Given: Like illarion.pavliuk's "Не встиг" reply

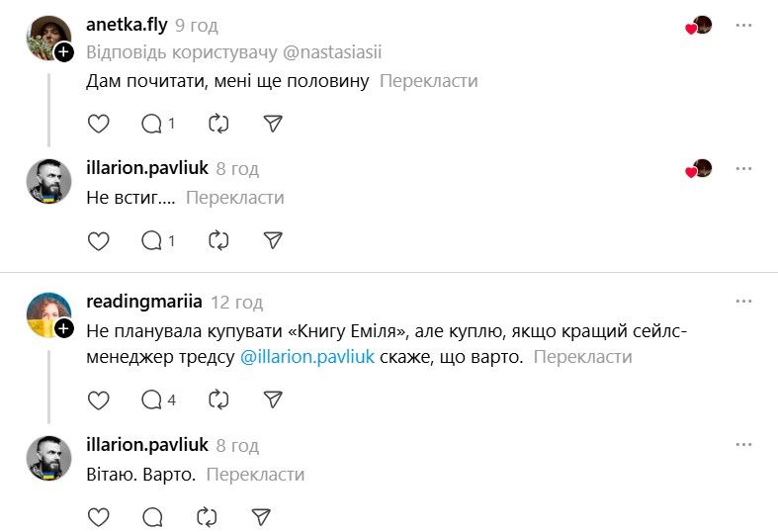Looking at the screenshot, I should [99, 240].
